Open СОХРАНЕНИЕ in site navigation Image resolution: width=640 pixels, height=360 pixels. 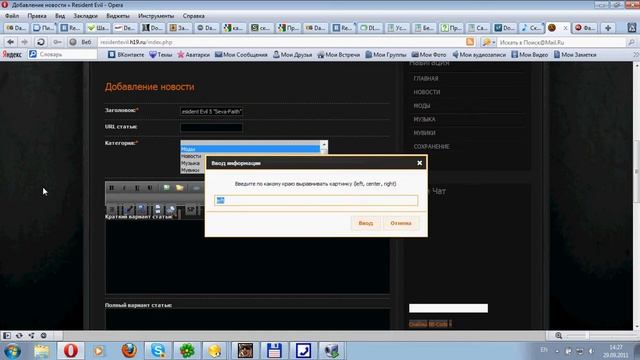pos(431,147)
